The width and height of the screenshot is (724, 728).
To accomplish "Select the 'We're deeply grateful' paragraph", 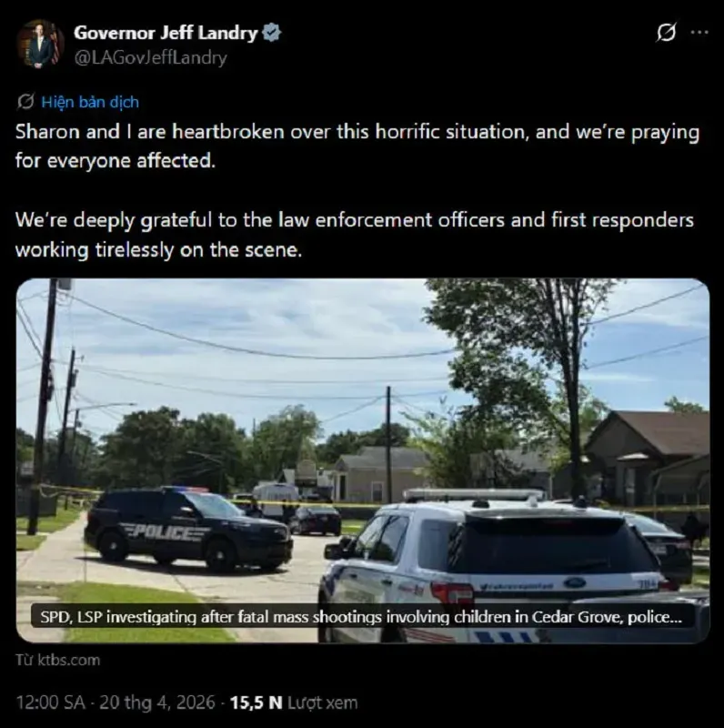I will (x=354, y=235).
